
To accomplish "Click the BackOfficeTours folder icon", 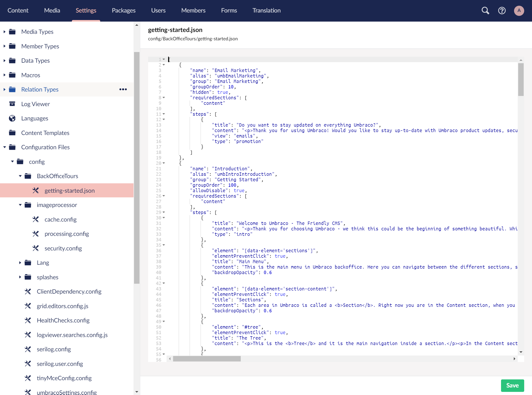I will (28, 176).
